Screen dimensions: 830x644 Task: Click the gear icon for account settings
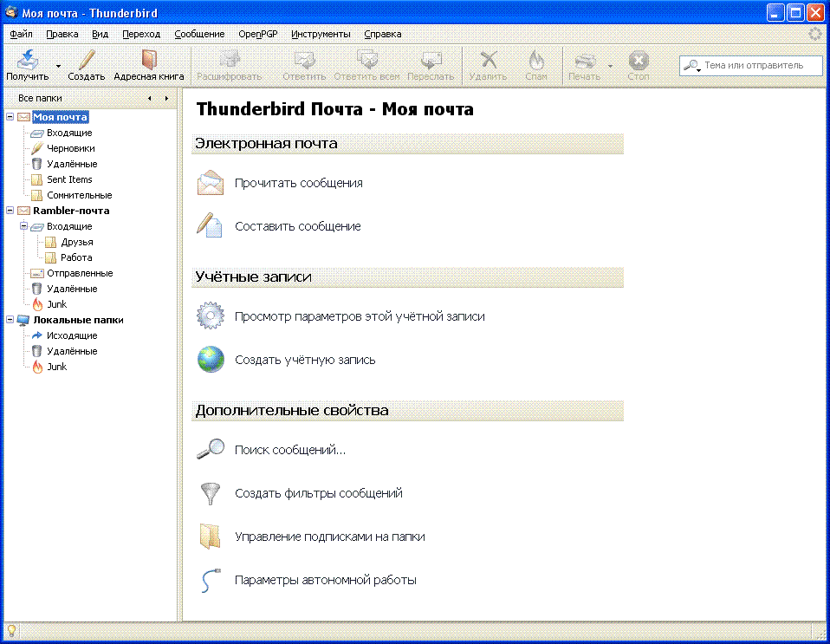coord(211,316)
